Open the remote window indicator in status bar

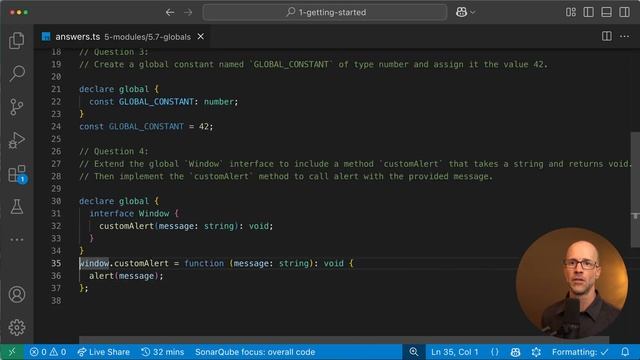tap(12, 352)
